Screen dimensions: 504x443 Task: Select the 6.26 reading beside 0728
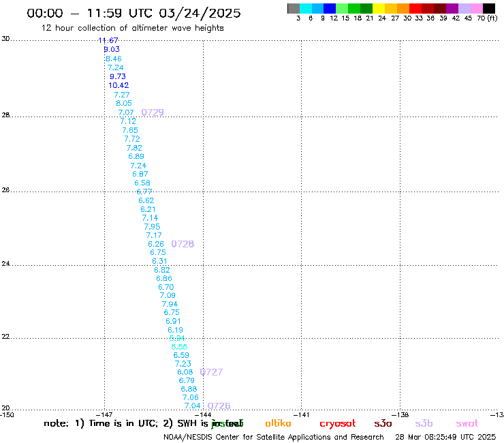(x=156, y=244)
